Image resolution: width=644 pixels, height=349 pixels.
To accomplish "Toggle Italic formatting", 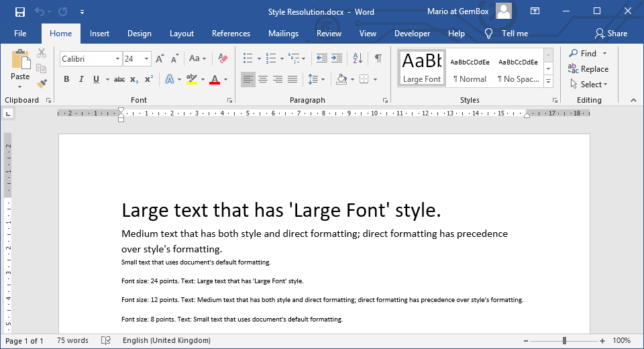I will coord(81,79).
